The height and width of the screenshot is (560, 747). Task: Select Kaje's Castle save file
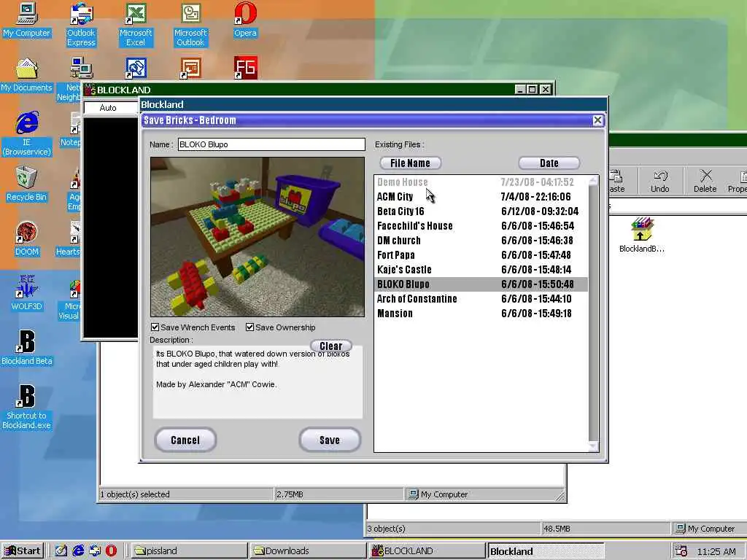tap(481, 270)
